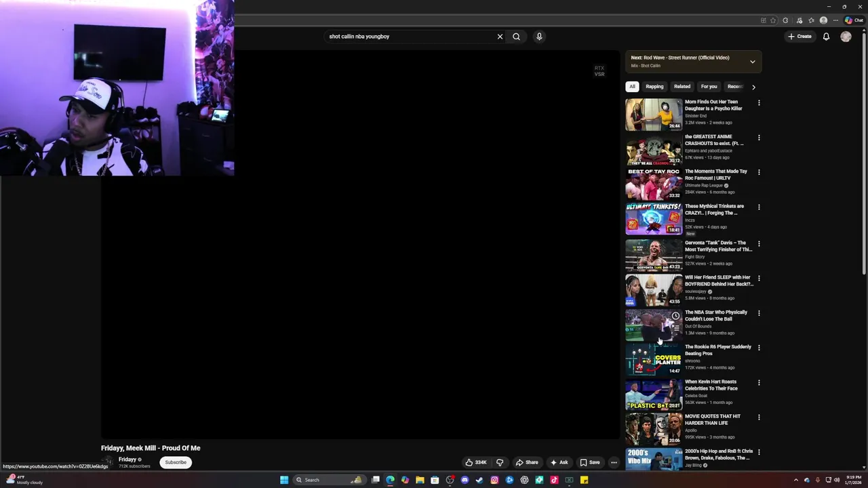
Task: Subscribe to Fridayy channel
Action: pos(176,462)
